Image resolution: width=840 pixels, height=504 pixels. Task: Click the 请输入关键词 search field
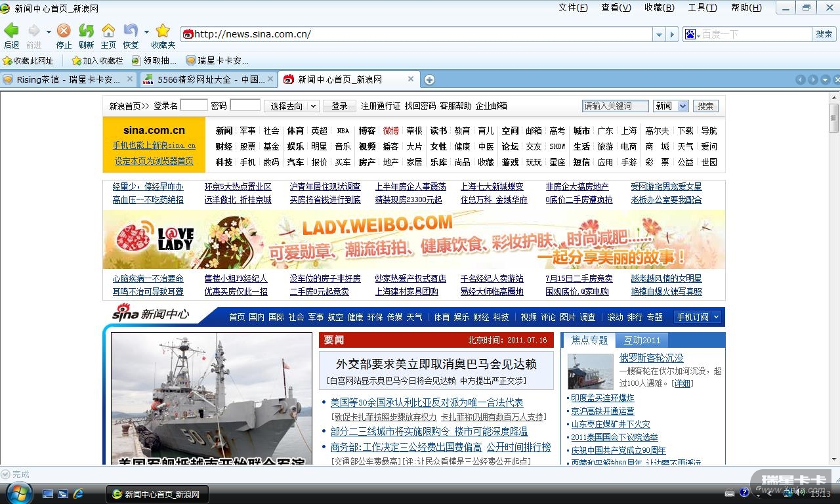(615, 106)
